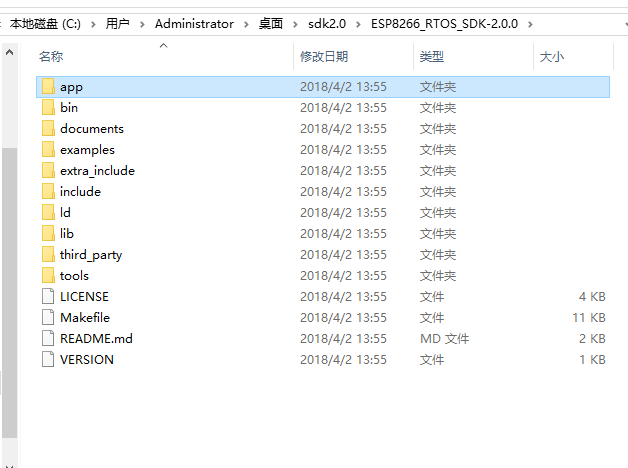This screenshot has width=628, height=468.
Task: Go to Administrator folder in breadcrumb
Action: (194, 24)
